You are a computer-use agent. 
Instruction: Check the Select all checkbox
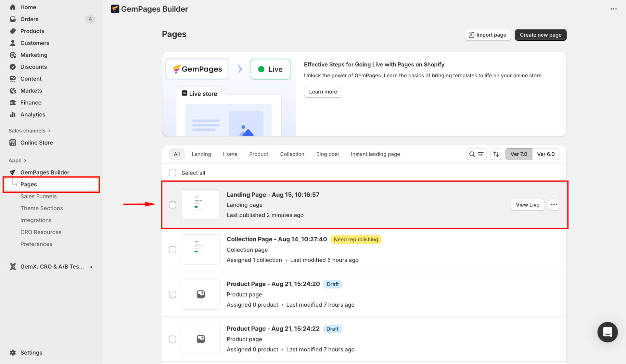click(173, 173)
